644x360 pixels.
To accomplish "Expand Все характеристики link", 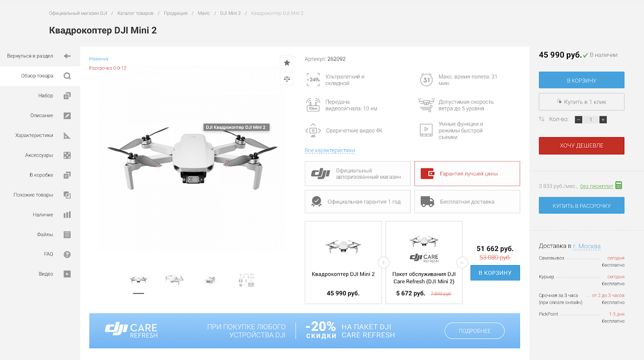I will [x=330, y=151].
